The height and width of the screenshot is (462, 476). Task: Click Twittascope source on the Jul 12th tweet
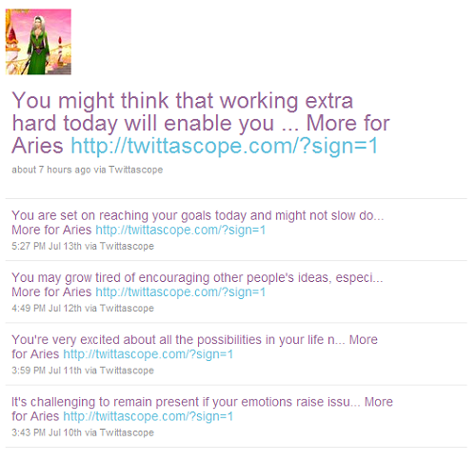tap(127, 309)
